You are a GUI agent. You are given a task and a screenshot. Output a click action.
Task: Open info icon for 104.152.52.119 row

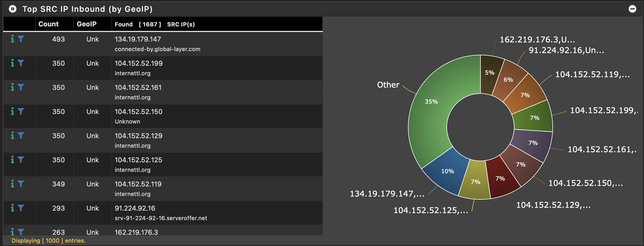(12, 184)
